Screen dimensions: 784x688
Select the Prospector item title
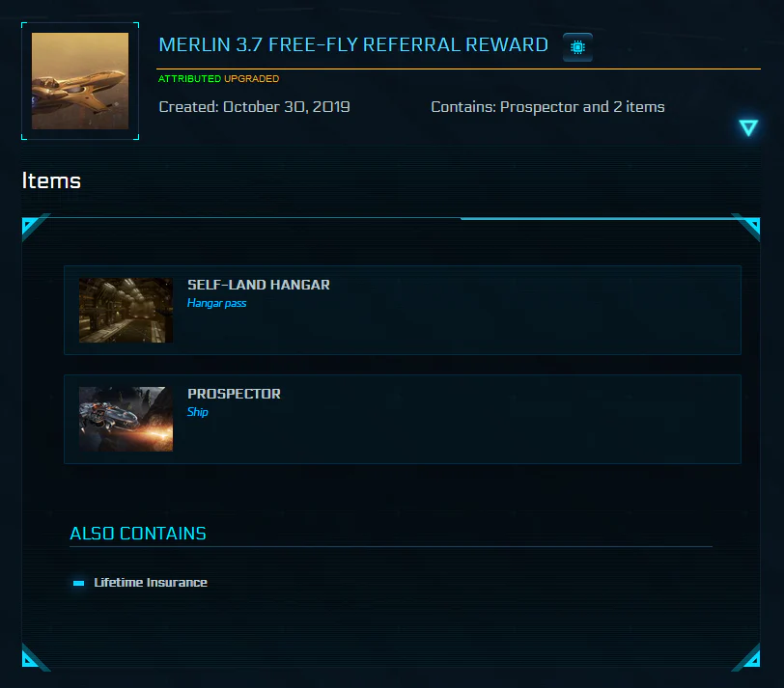point(234,394)
